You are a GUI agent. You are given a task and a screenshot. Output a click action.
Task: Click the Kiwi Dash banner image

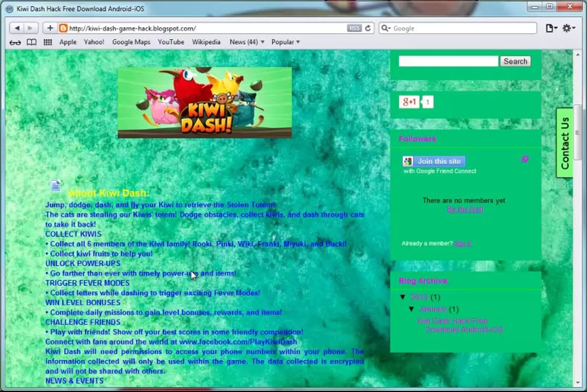205,102
